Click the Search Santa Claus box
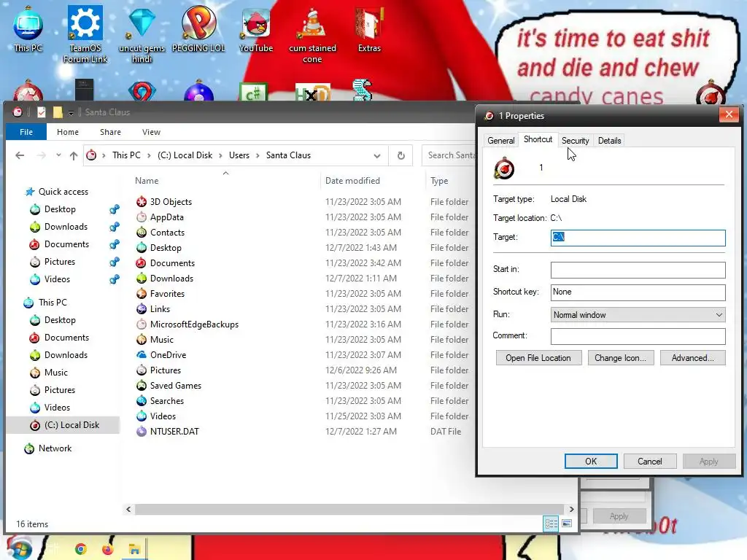The width and height of the screenshot is (747, 560). (x=449, y=155)
